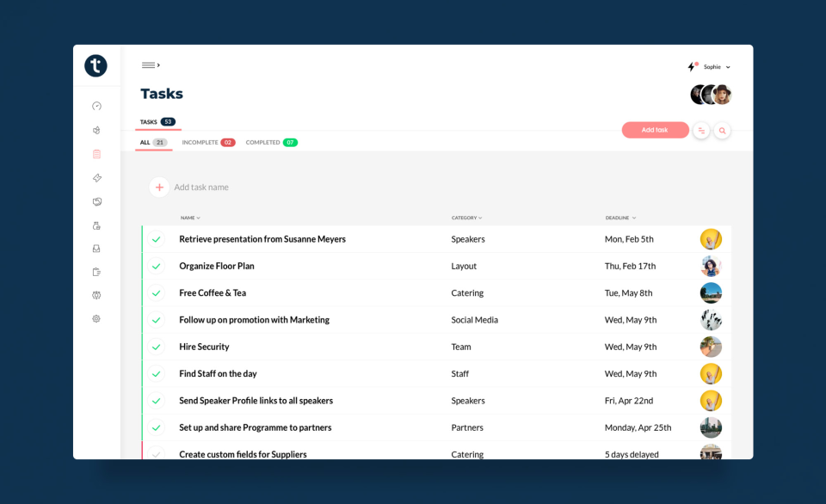The width and height of the screenshot is (826, 504).
Task: Click the red tasks clipboard sidebar icon
Action: (x=96, y=154)
